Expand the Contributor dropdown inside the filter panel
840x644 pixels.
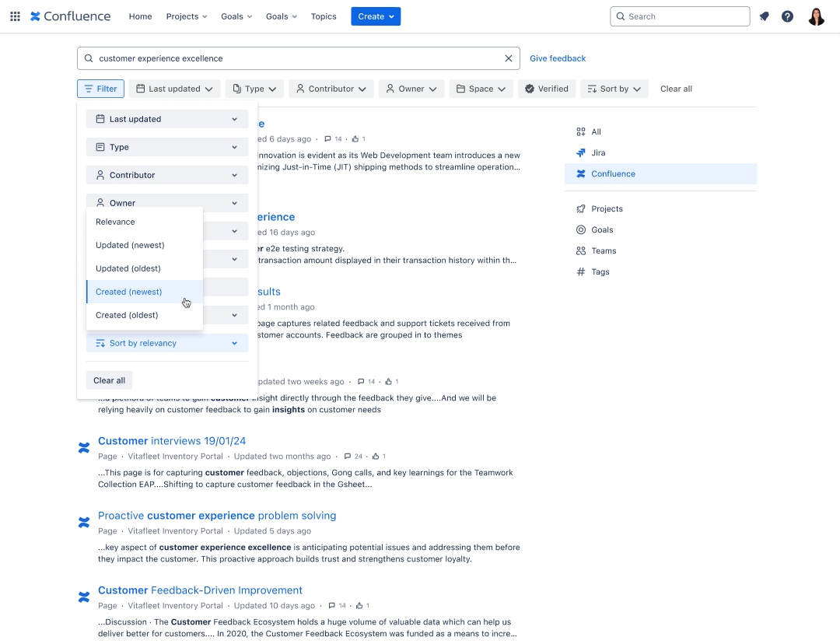click(166, 174)
